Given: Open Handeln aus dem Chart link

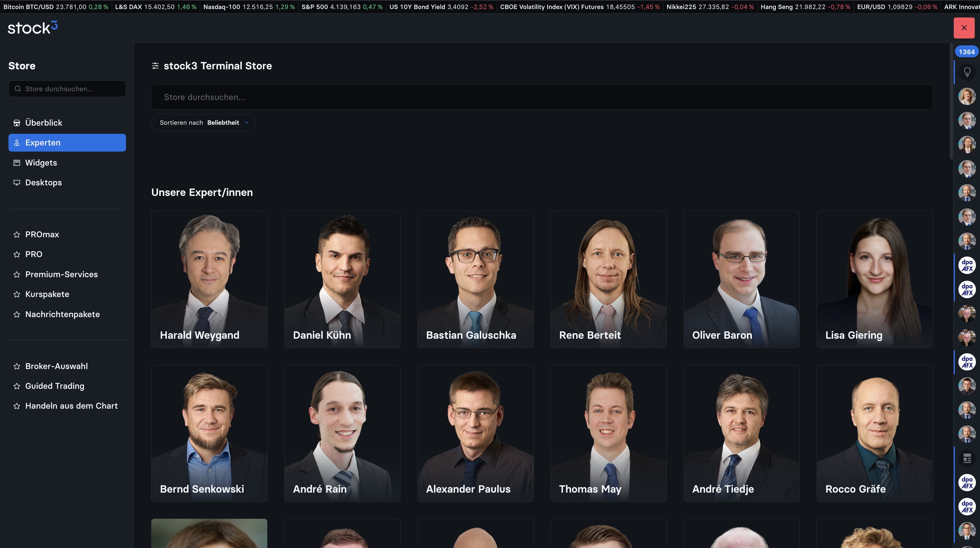Looking at the screenshot, I should (x=67, y=406).
